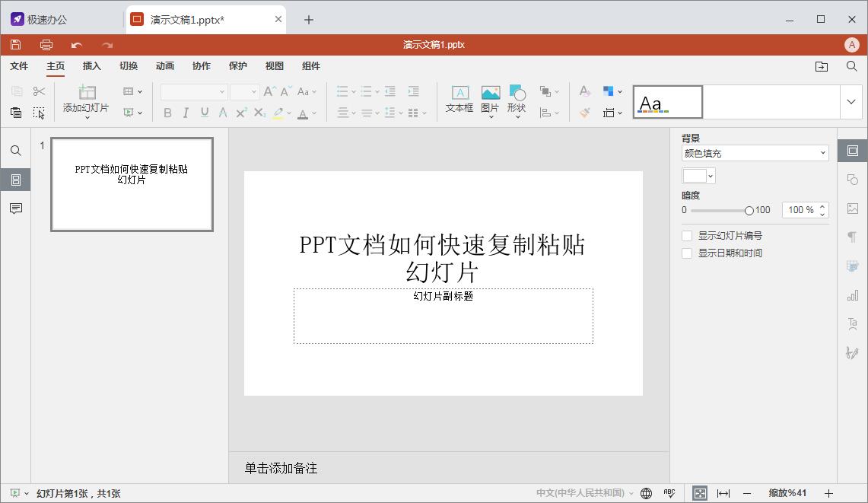
Task: Click the print icon
Action: pyautogui.click(x=46, y=45)
